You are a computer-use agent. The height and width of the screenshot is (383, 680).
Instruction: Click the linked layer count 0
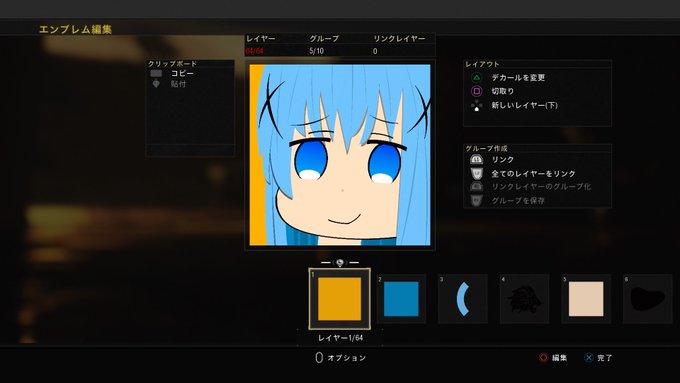point(375,51)
